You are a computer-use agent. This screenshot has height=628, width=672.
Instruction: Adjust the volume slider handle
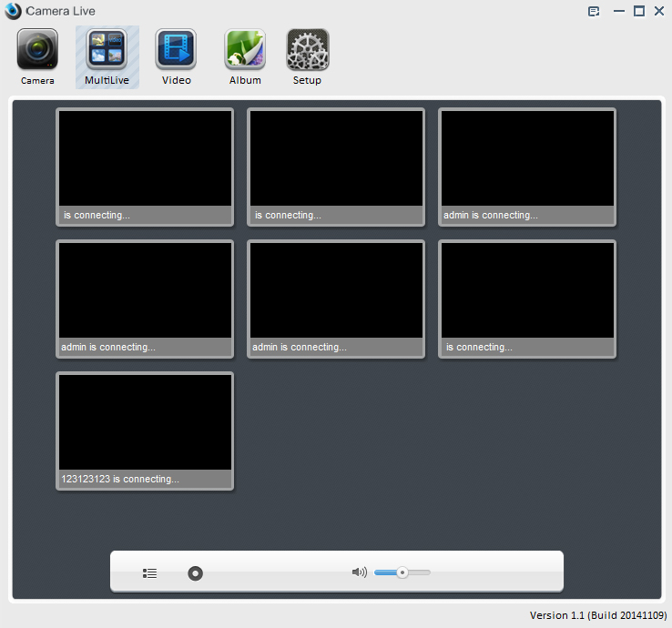click(x=402, y=572)
